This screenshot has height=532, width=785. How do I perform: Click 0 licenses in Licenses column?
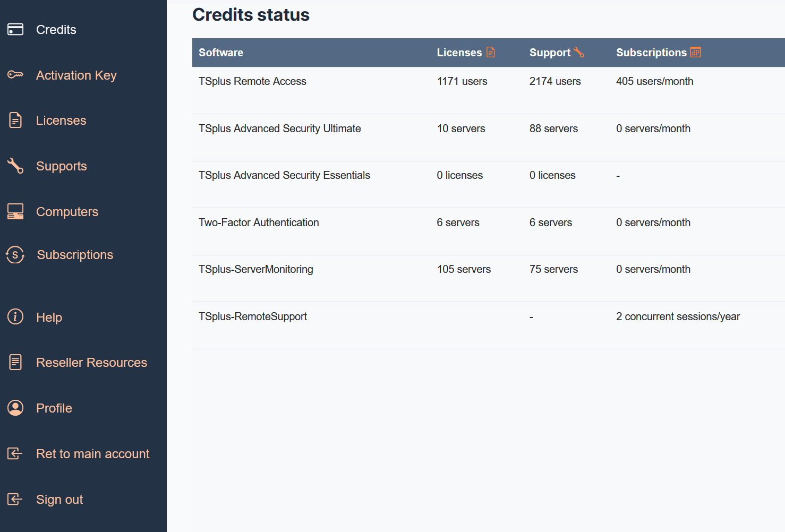coord(460,175)
